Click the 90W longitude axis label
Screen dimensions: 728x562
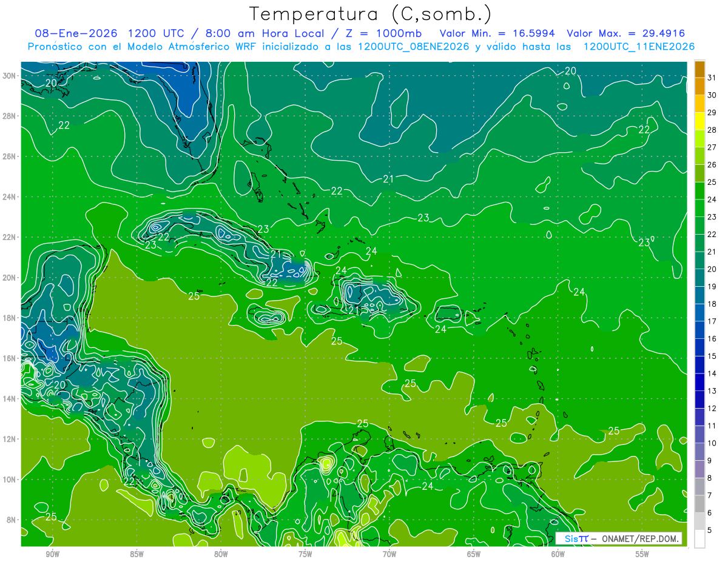click(52, 554)
